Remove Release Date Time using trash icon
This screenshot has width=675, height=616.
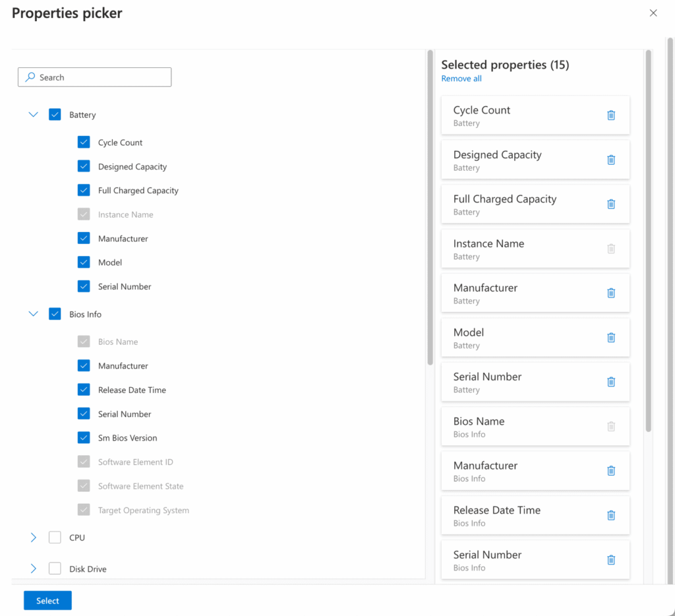click(611, 515)
